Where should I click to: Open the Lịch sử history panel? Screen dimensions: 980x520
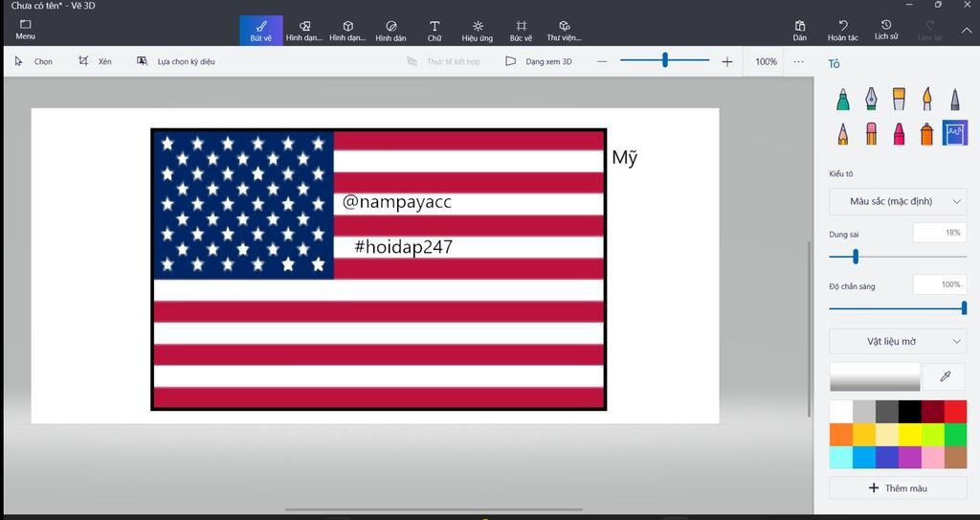pos(886,30)
